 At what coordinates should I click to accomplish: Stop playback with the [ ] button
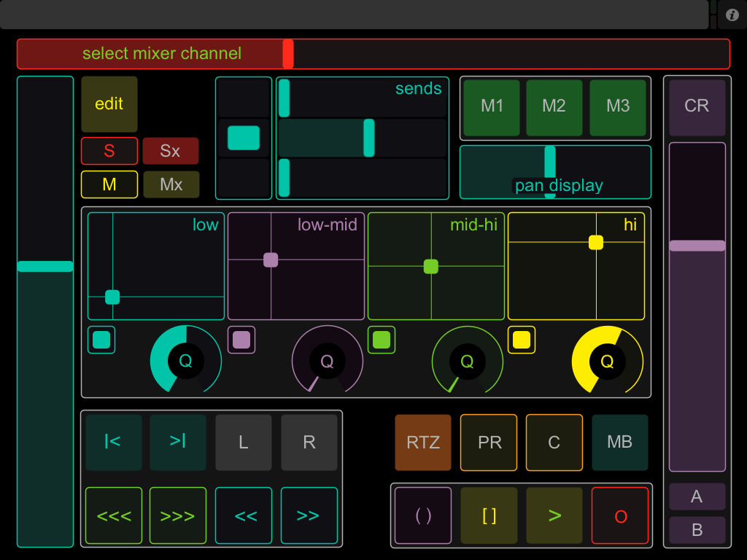pos(489,516)
